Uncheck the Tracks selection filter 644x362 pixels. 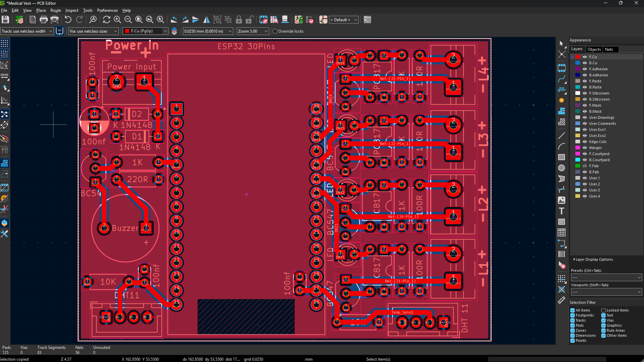[572, 320]
